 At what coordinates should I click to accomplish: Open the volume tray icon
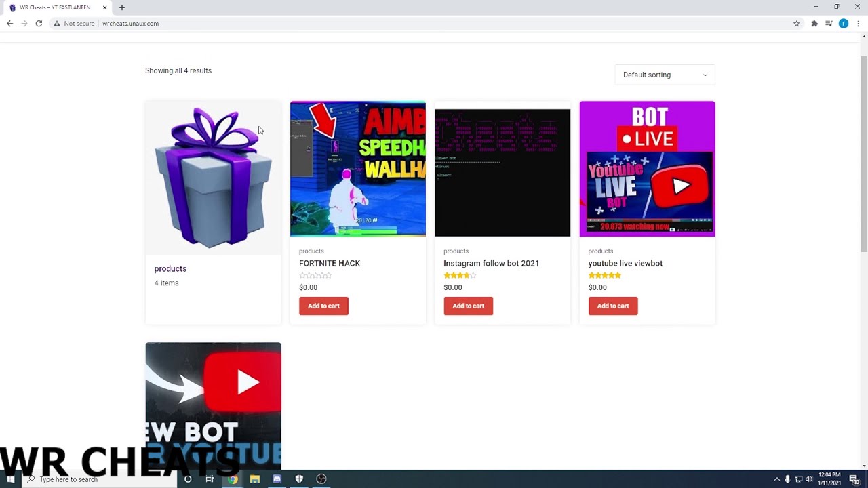pos(809,479)
